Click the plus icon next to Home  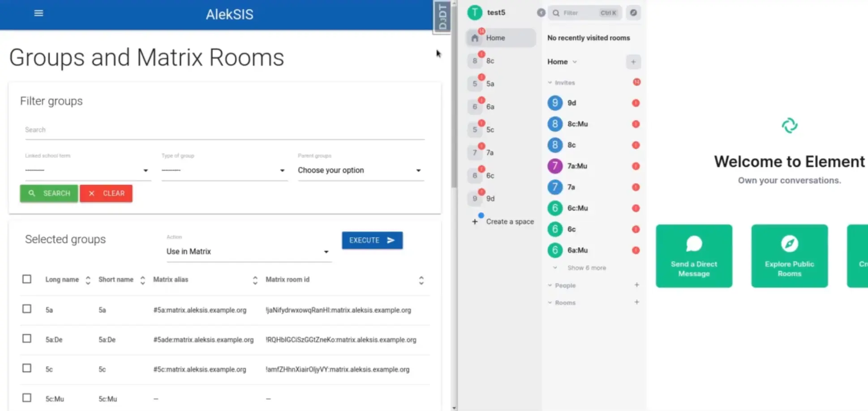(633, 62)
